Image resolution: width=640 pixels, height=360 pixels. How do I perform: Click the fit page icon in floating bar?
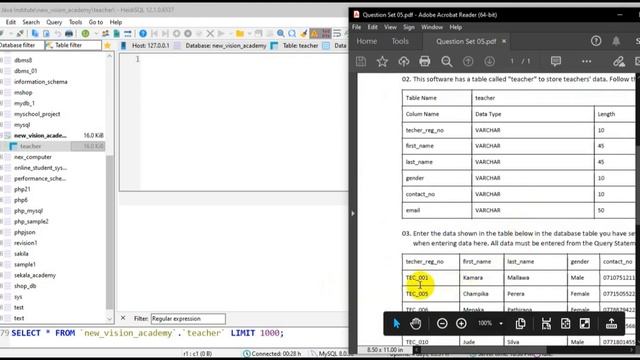[565, 323]
